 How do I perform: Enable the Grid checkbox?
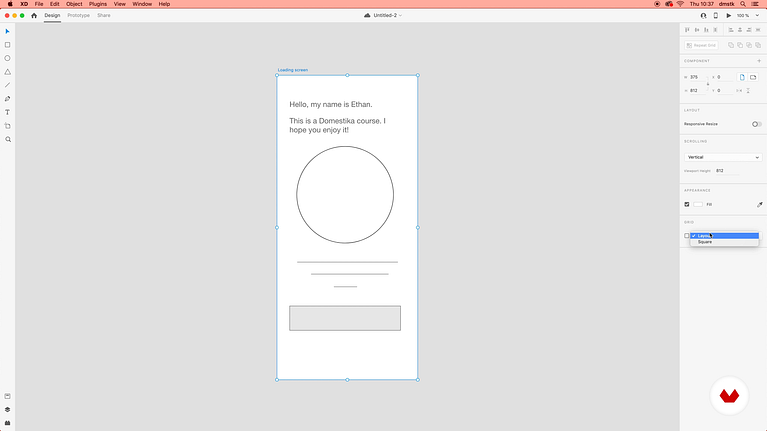pyautogui.click(x=687, y=236)
